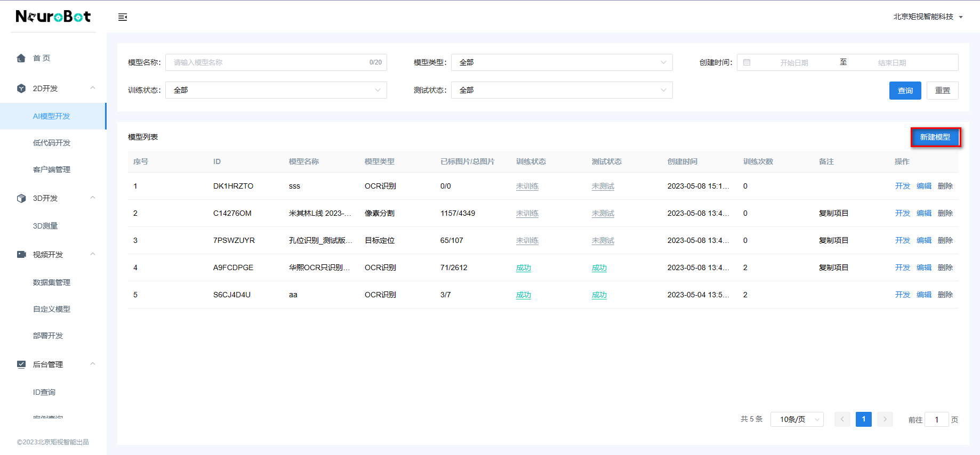Click the 像素分割 model type cell
980x455 pixels.
[380, 213]
